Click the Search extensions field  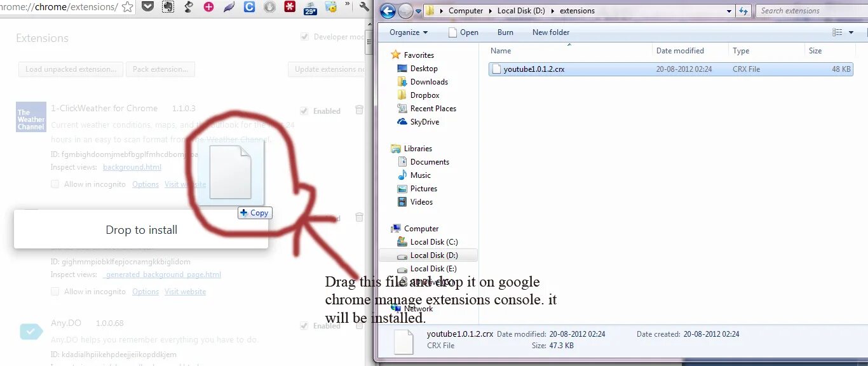[811, 11]
